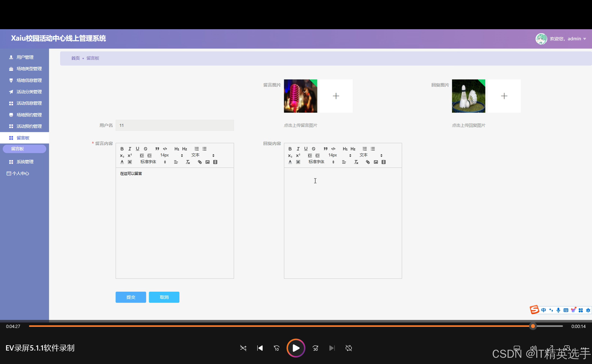Toggle strikethrough in the 留言内容 editor

pos(146,149)
